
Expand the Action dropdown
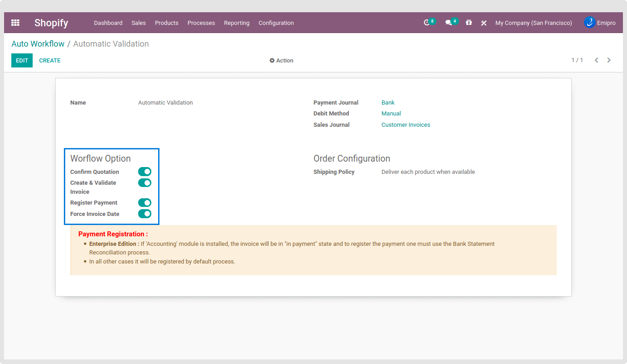pos(281,61)
